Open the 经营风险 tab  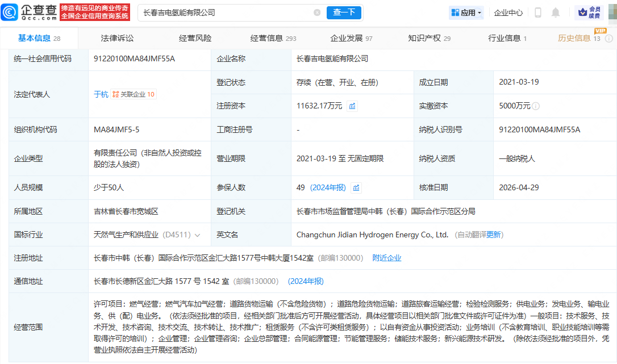195,38
